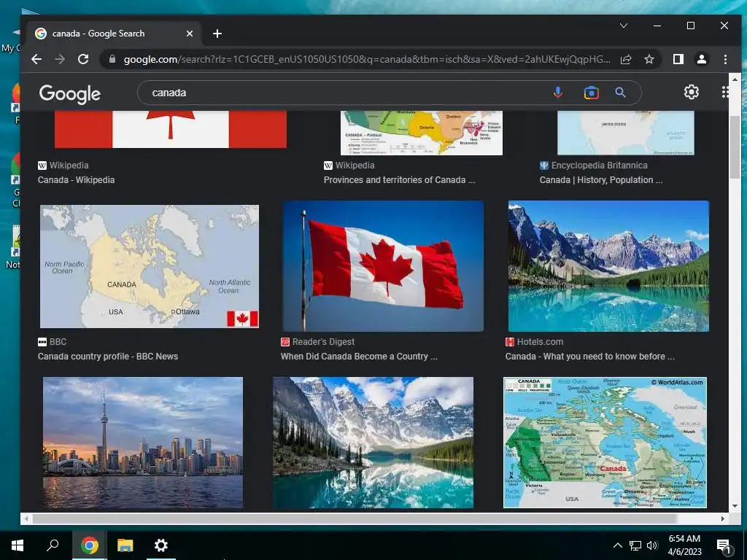Open Canada country profile - BBC News link

pyautogui.click(x=108, y=356)
